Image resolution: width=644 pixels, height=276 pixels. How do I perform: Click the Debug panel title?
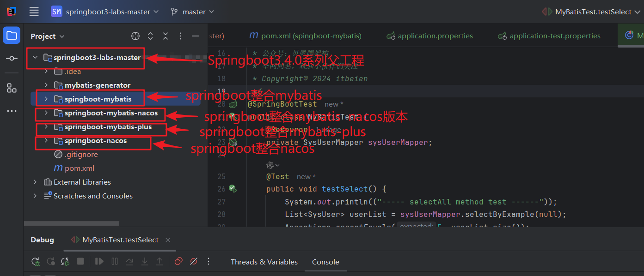(x=42, y=240)
